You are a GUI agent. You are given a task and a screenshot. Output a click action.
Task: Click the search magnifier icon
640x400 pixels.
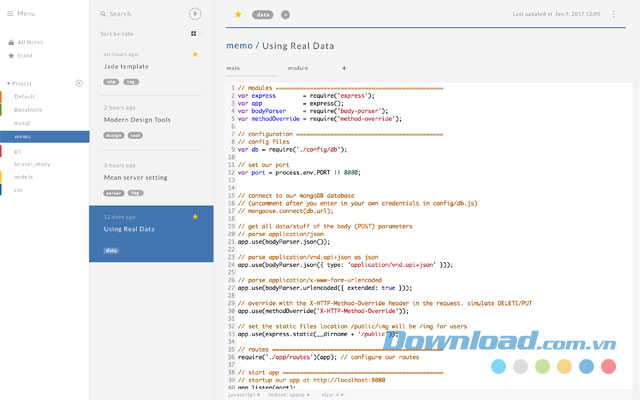(102, 14)
